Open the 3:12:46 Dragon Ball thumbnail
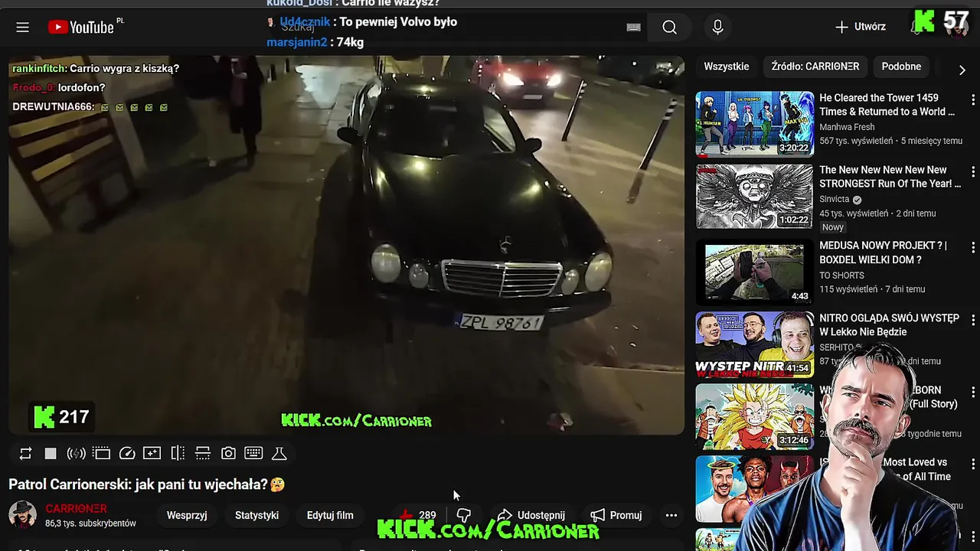Viewport: 980px width, 551px height. (x=755, y=416)
